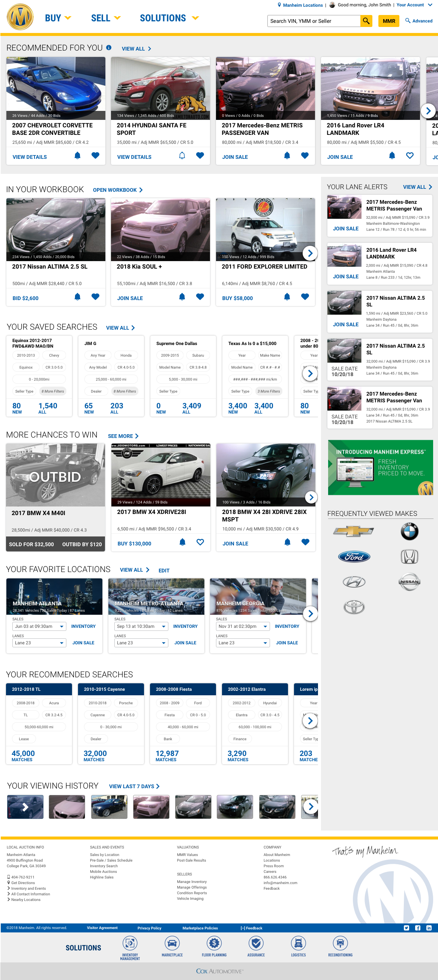Select the Ford make logo

coord(354,557)
